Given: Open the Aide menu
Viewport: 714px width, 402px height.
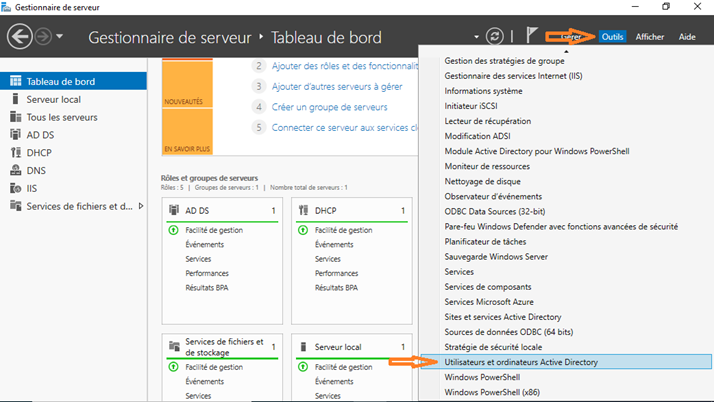Looking at the screenshot, I should [687, 37].
